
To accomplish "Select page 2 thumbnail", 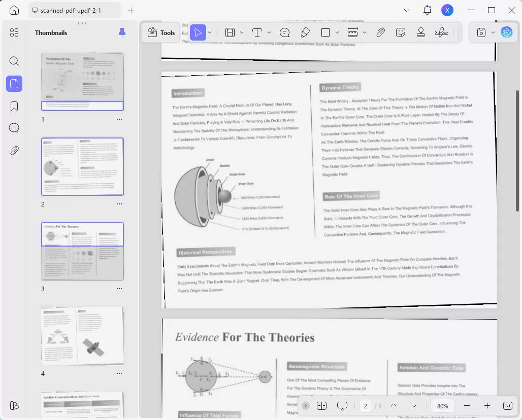I will [x=82, y=166].
